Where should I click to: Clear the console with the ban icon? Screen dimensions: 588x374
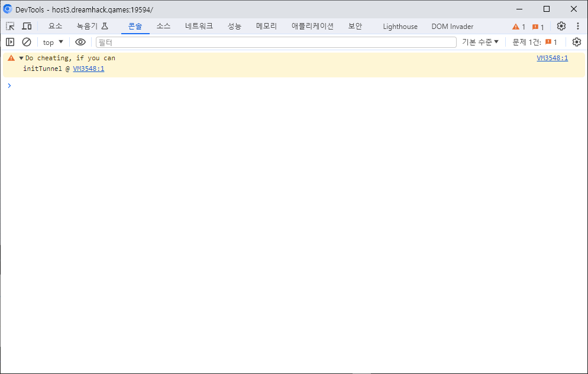point(27,42)
